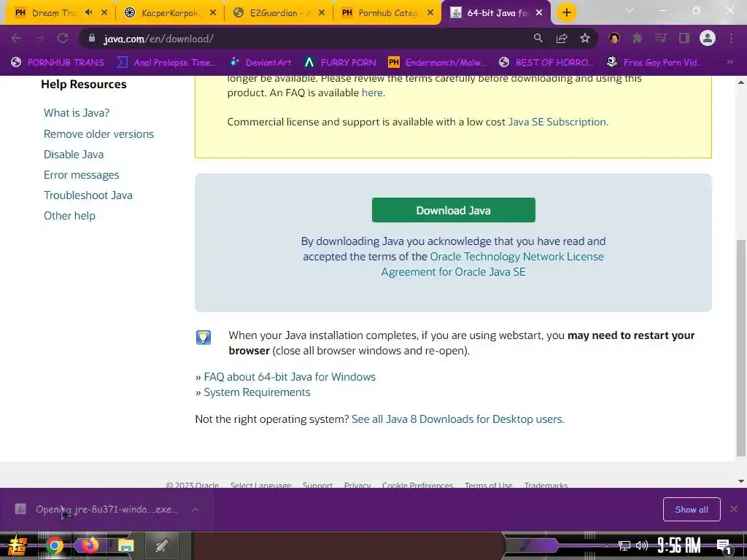Show hidden bookmarks via the » overflow
The image size is (747, 560).
[x=729, y=62]
